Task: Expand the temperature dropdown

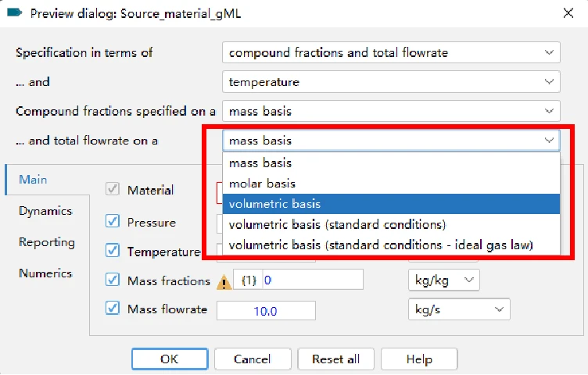Action: click(391, 82)
